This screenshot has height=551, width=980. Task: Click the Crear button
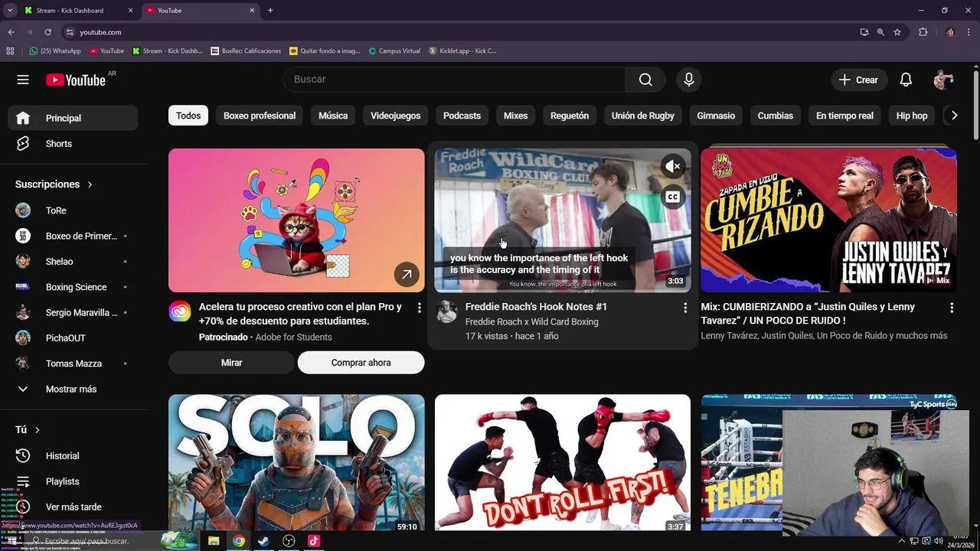point(858,80)
